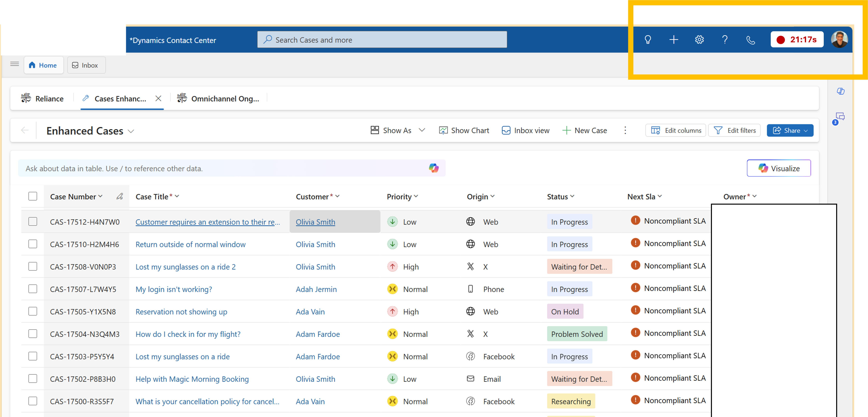The width and height of the screenshot is (868, 417).
Task: Check the box for CAS-17508-V0N0P3
Action: (x=33, y=266)
